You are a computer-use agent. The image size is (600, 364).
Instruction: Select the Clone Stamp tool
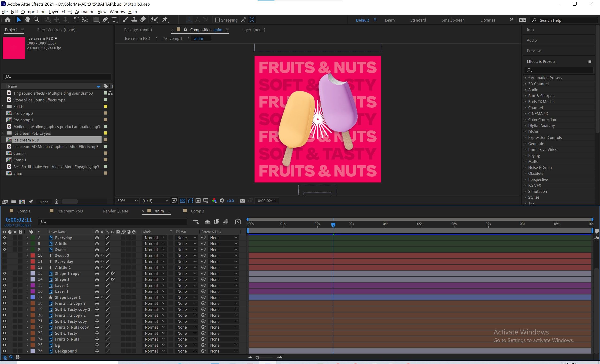click(134, 20)
